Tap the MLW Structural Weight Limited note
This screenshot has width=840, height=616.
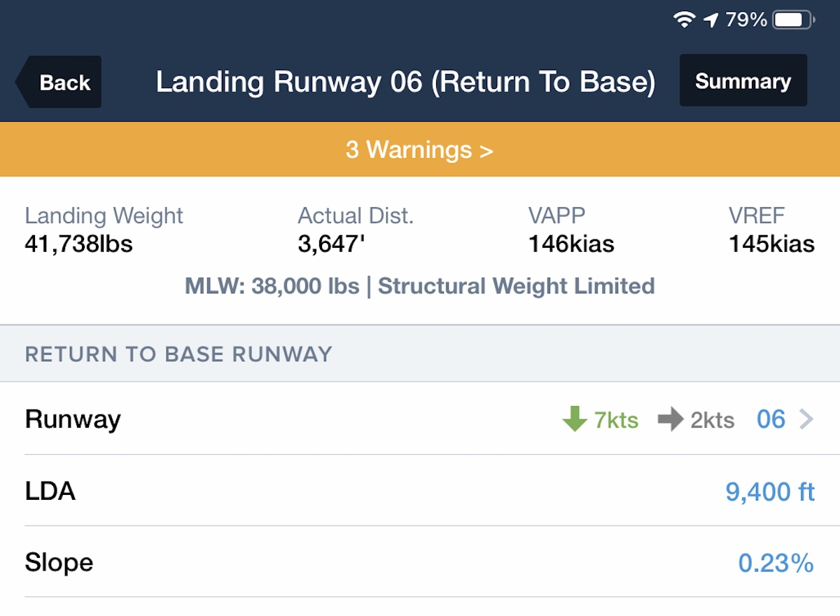tap(419, 286)
